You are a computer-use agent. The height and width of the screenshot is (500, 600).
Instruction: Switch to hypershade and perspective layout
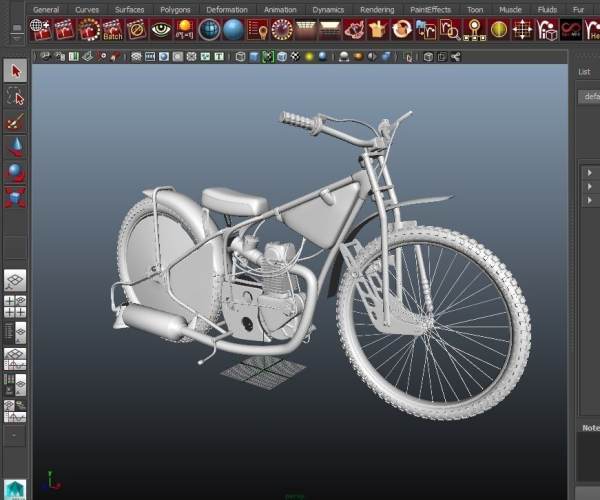(15, 385)
